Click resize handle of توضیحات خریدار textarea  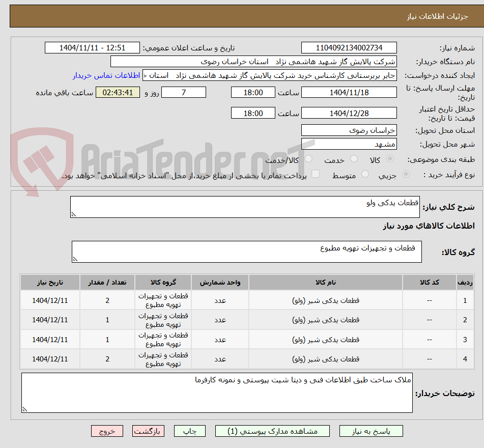tap(25, 409)
